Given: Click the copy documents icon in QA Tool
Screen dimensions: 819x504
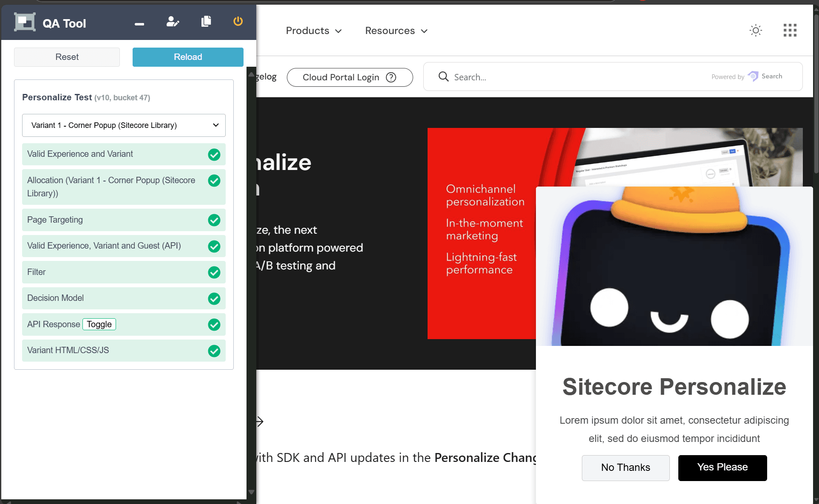Looking at the screenshot, I should point(206,21).
